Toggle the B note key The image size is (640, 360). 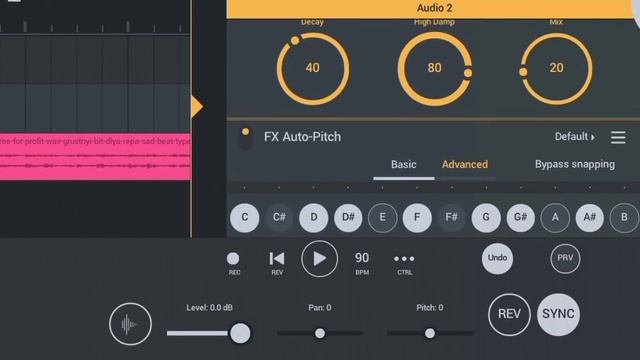pos(624,217)
